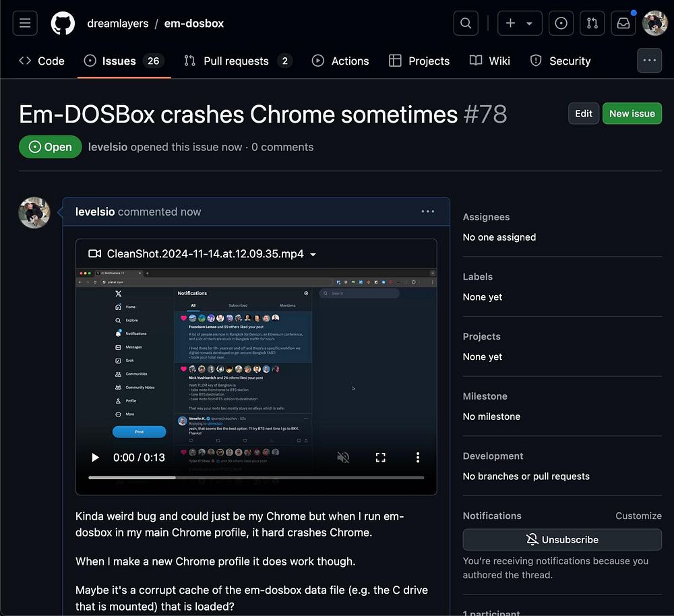Open the comment options three-dot menu
The image size is (674, 616).
tap(428, 212)
